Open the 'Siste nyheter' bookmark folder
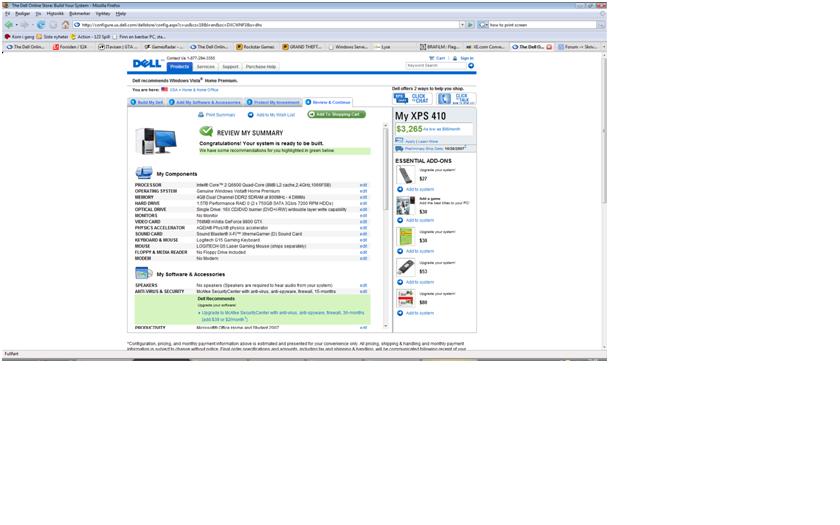840x525 pixels. [x=52, y=37]
